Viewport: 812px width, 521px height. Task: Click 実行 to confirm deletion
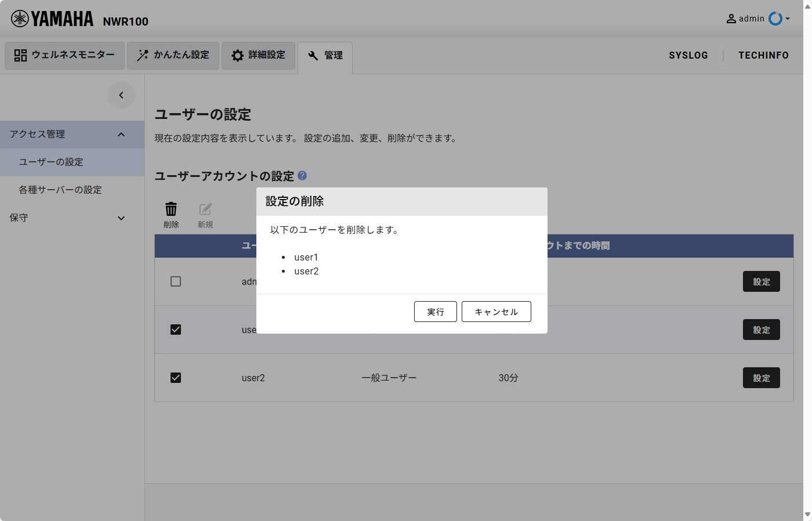(435, 312)
